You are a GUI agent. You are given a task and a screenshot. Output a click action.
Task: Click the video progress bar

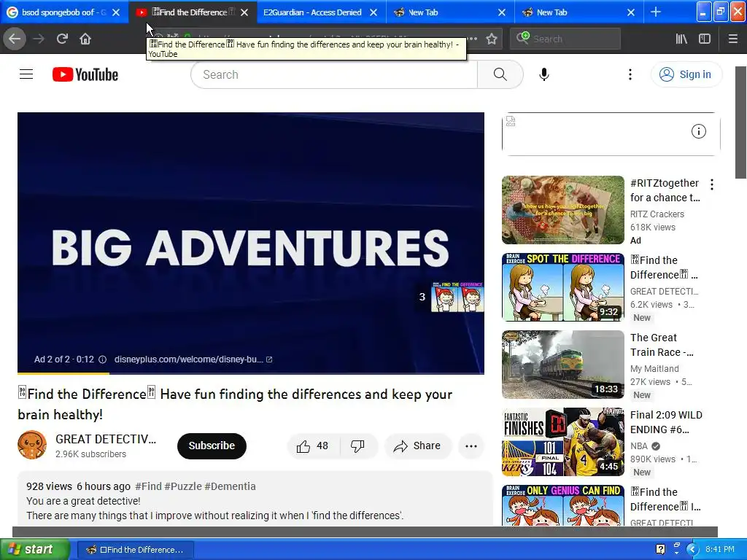point(251,373)
